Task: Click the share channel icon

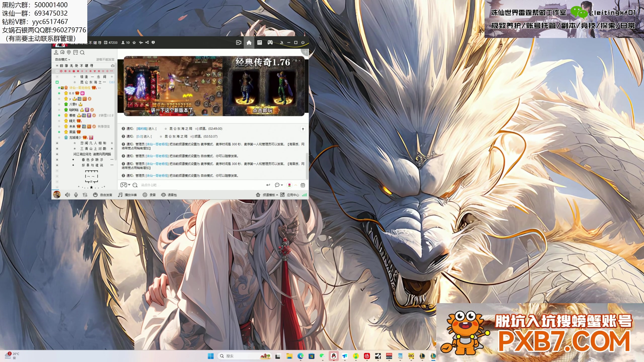Action: tap(147, 42)
